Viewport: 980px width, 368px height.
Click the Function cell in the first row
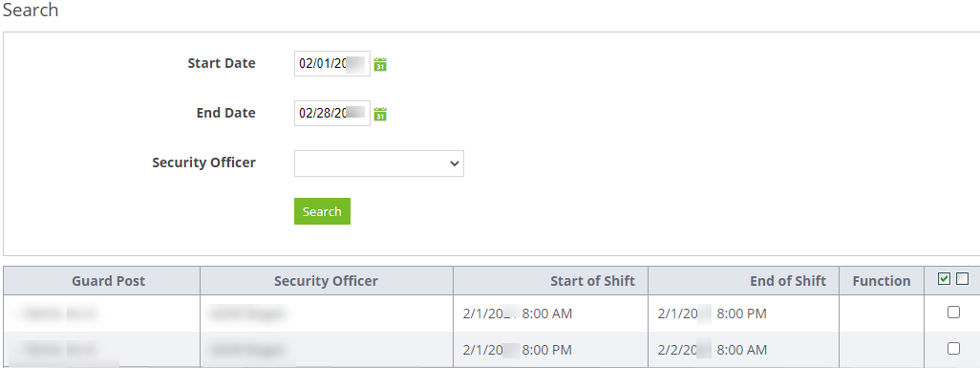[x=882, y=314]
